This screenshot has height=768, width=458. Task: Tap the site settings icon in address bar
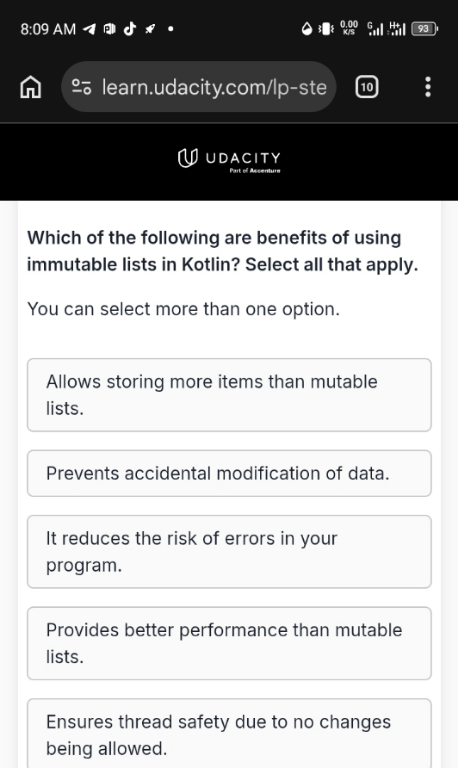coord(81,87)
